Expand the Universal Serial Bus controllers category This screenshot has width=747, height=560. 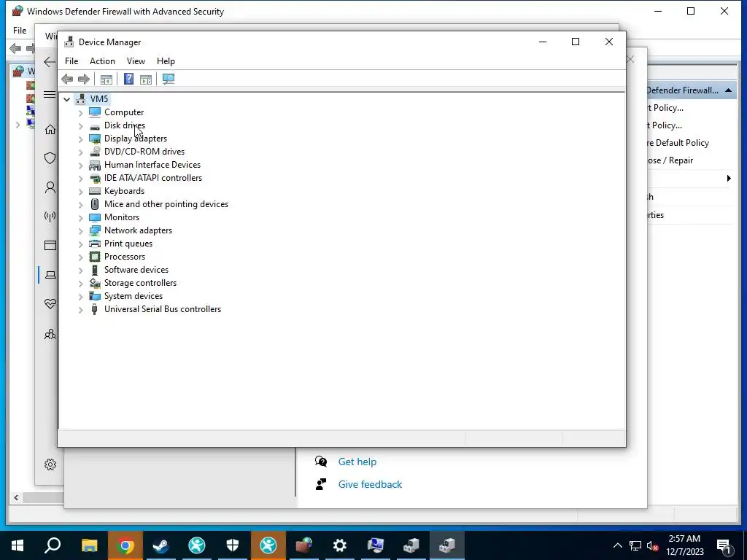[x=80, y=309]
